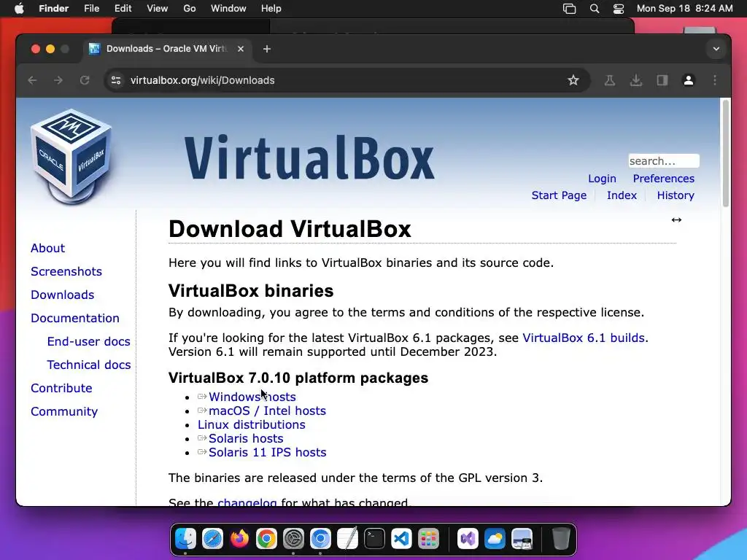Viewport: 747px width, 560px height.
Task: Follow the VirtualBox 6.1 builds link
Action: (584, 338)
